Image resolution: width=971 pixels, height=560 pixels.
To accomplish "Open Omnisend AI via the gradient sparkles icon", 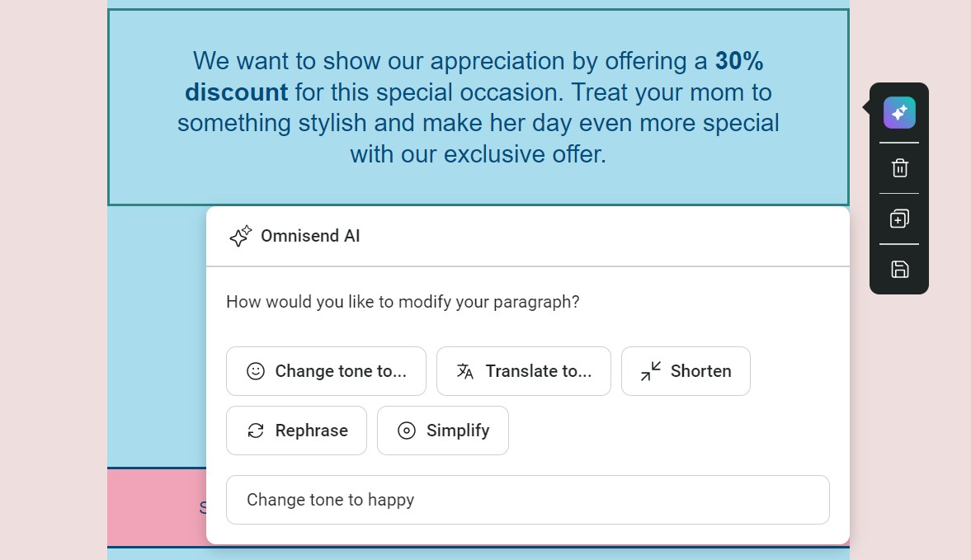I will [898, 112].
